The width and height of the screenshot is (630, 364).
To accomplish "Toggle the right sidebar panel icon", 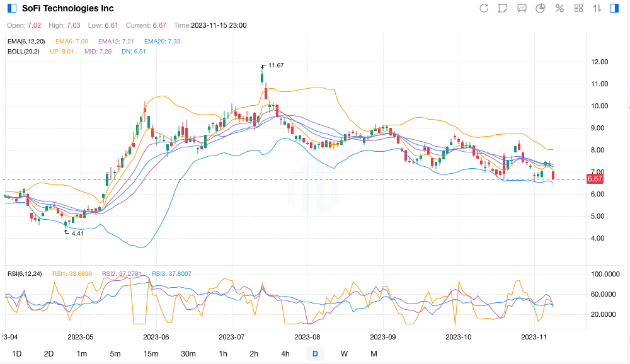I will pyautogui.click(x=615, y=8).
